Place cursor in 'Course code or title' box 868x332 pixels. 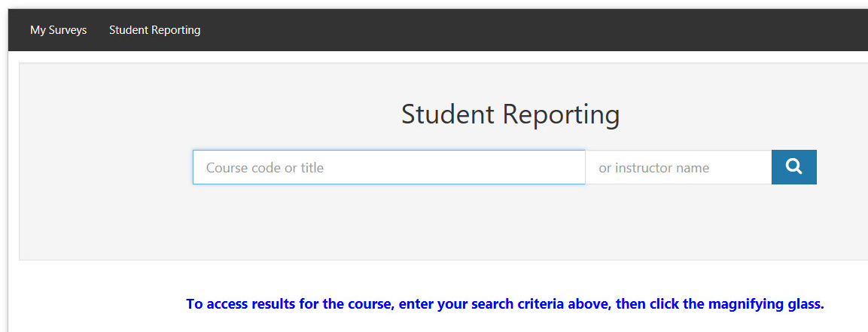point(388,167)
